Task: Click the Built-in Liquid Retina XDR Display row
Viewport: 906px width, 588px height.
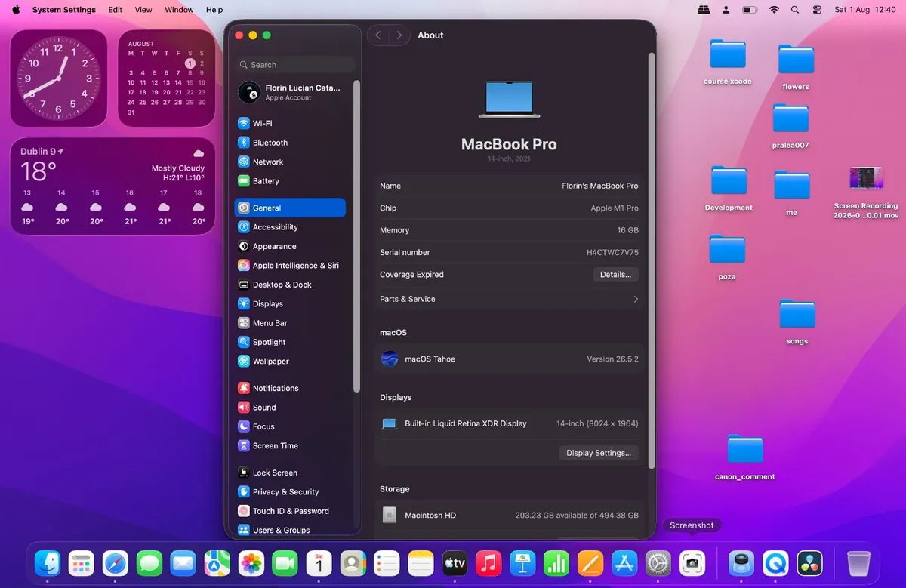Action: click(509, 423)
